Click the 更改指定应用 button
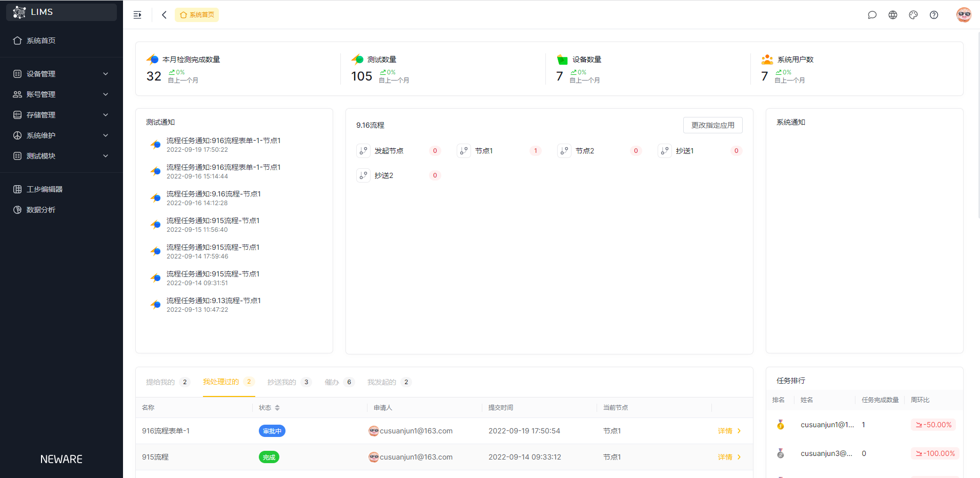 pos(713,125)
